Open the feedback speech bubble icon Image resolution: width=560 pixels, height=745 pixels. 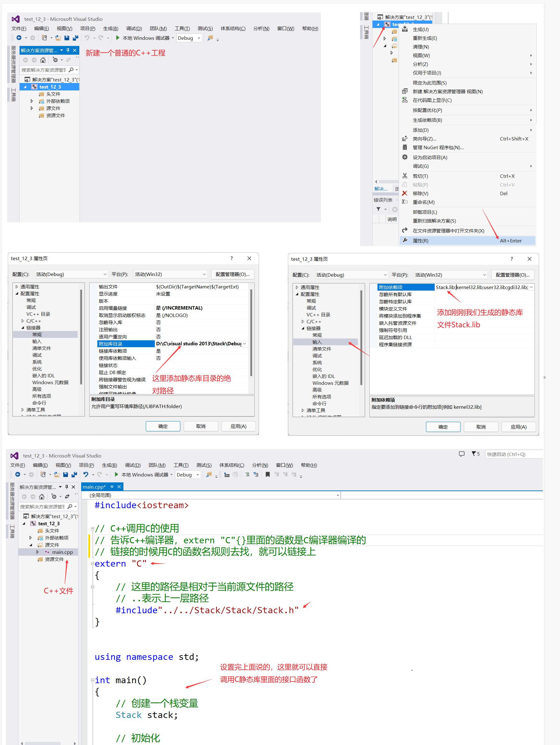pos(462,454)
